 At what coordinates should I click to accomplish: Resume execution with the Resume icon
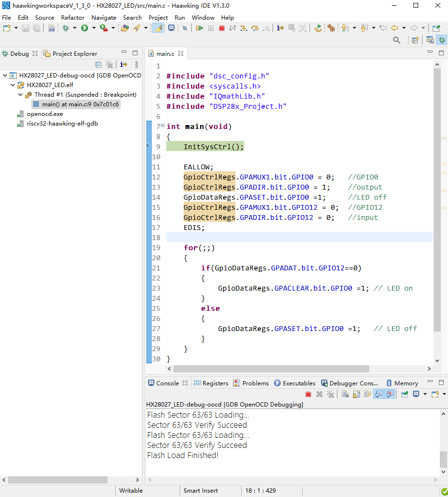[x=199, y=28]
